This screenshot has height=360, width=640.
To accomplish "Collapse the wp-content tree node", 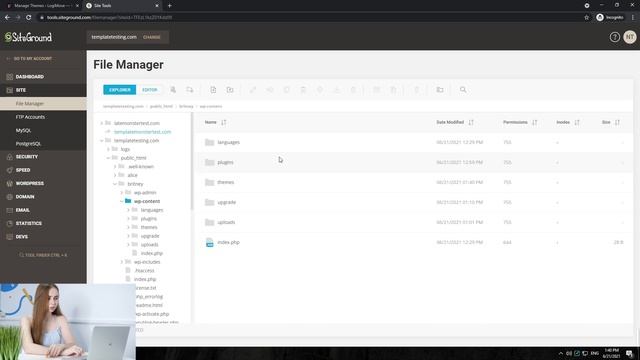I will pyautogui.click(x=122, y=201).
